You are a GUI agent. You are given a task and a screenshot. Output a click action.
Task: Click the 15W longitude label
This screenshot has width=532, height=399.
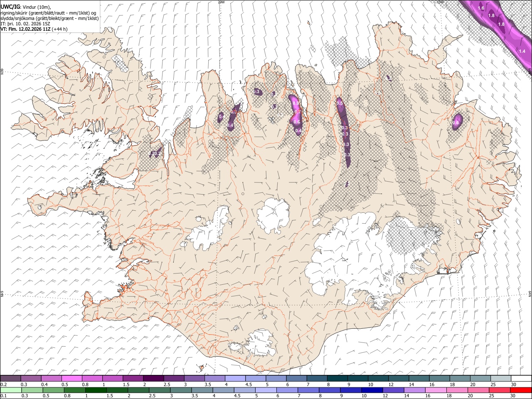point(440,2)
